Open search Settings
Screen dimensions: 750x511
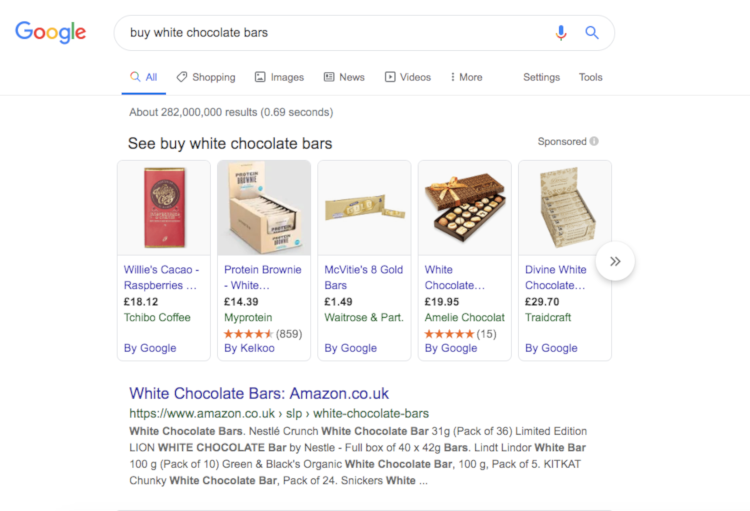coord(541,77)
